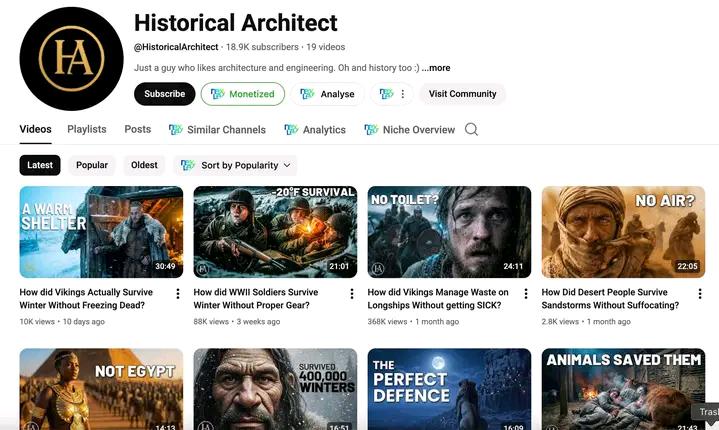Click the extension icon with three-dot menu

(392, 94)
